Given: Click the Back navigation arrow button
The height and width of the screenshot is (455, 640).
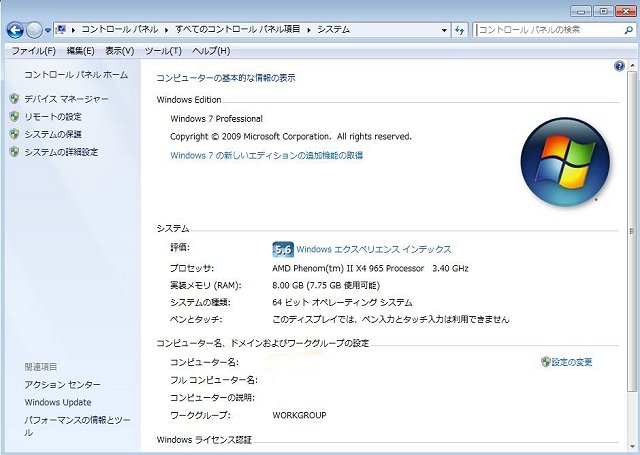Looking at the screenshot, I should [x=15, y=30].
